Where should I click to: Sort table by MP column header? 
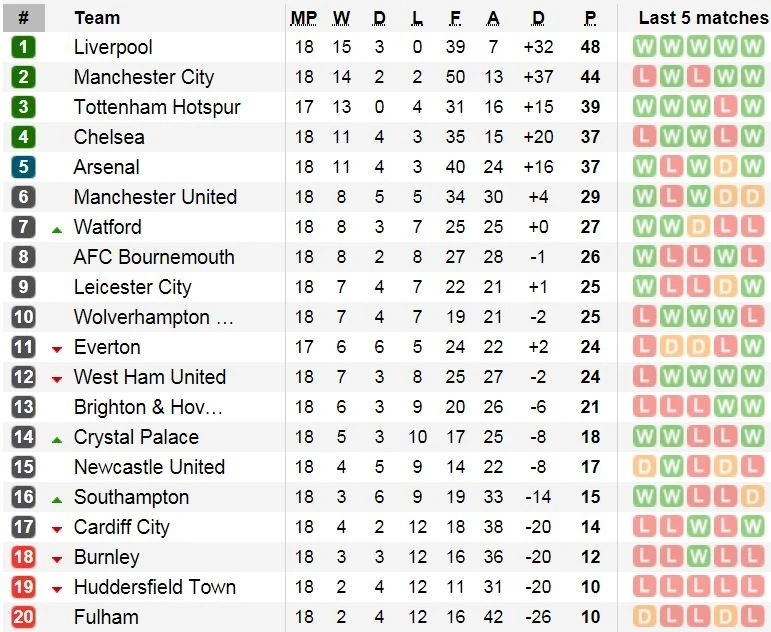pos(304,18)
